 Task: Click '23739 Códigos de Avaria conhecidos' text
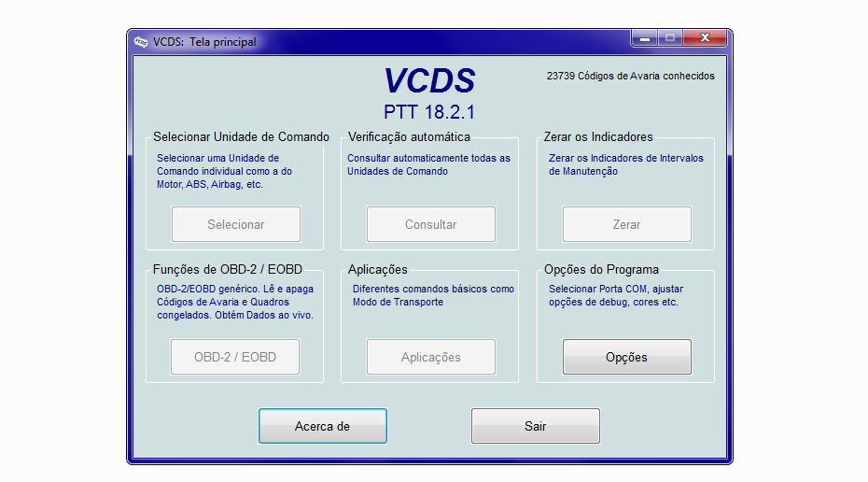point(631,76)
